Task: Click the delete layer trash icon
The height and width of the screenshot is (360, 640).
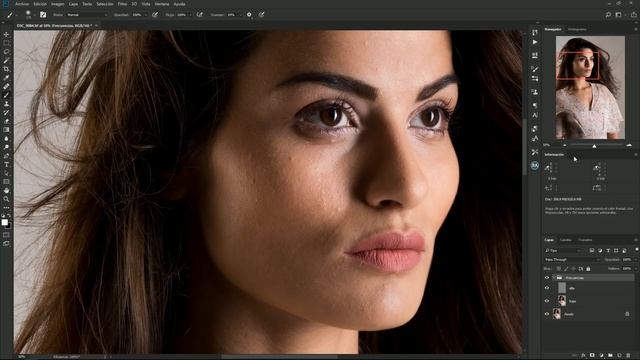Action: pyautogui.click(x=628, y=356)
